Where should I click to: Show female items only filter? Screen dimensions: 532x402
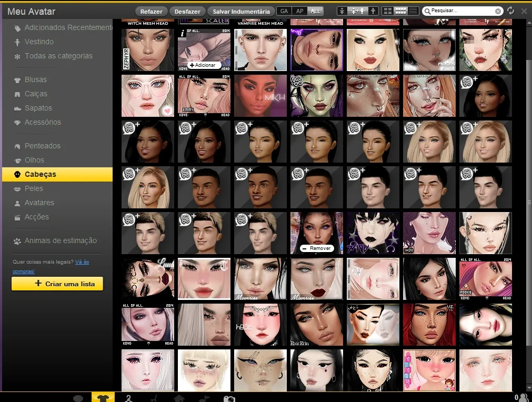[342, 11]
